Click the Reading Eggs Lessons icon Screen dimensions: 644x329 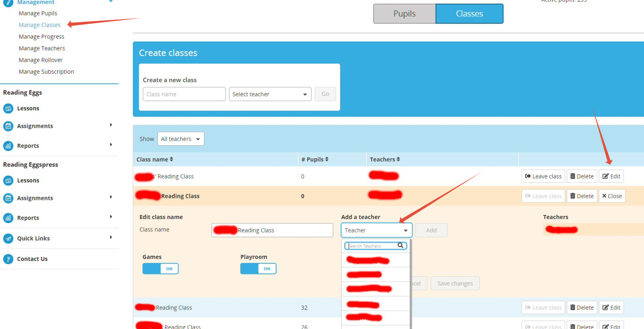click(8, 108)
